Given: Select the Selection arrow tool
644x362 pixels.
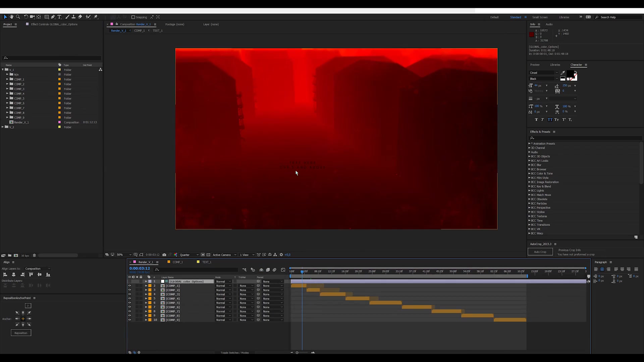Looking at the screenshot, I should pos(5,17).
